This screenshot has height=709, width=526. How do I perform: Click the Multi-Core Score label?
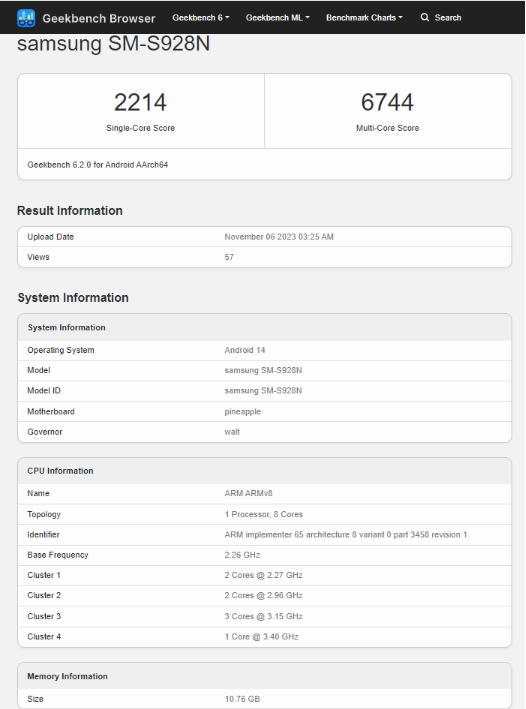click(x=388, y=128)
